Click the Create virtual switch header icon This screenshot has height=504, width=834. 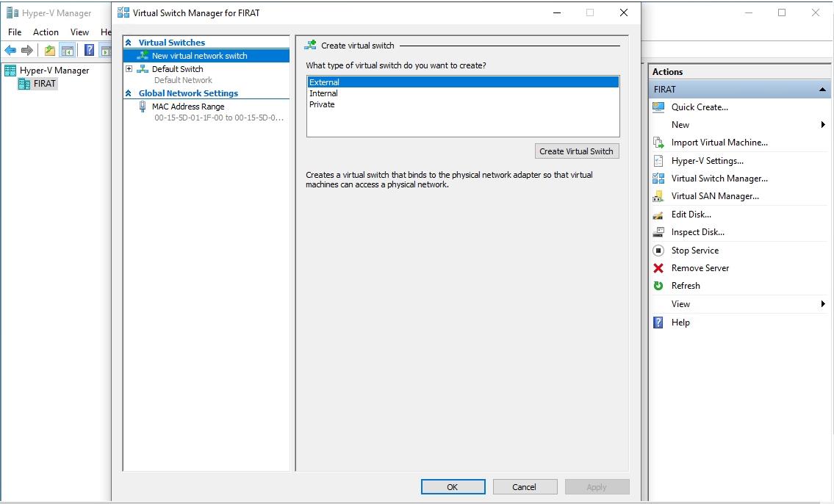pos(310,46)
